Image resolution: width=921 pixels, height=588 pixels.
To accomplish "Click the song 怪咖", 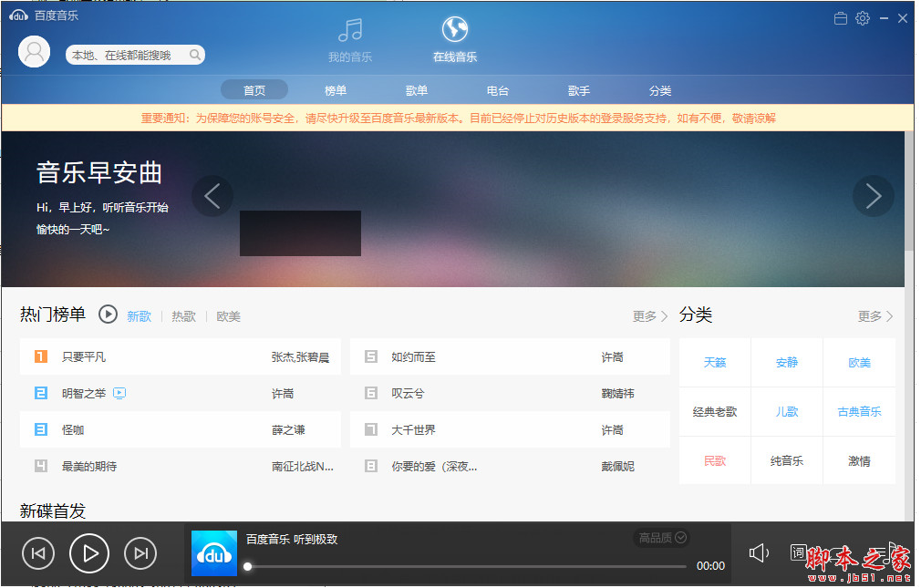I will [73, 430].
